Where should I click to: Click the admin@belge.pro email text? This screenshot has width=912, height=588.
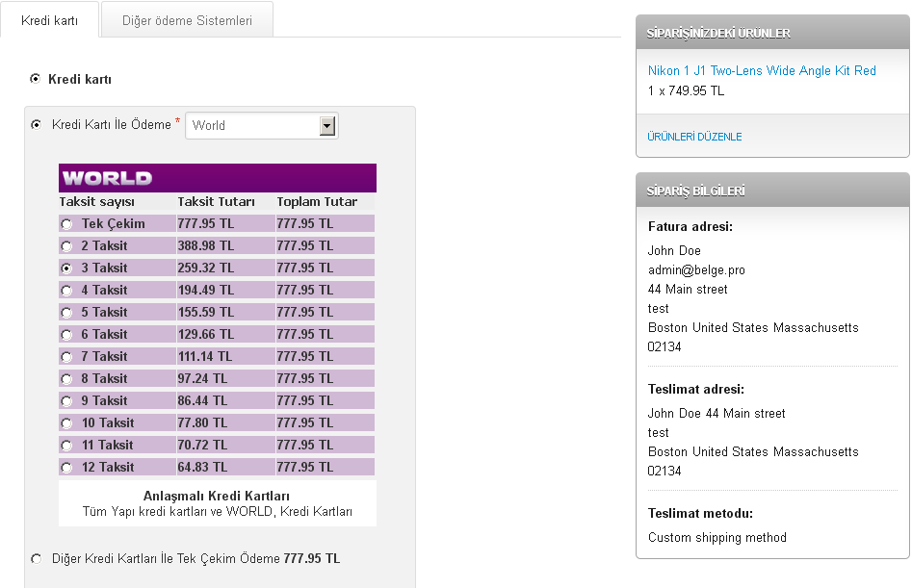coord(696,270)
